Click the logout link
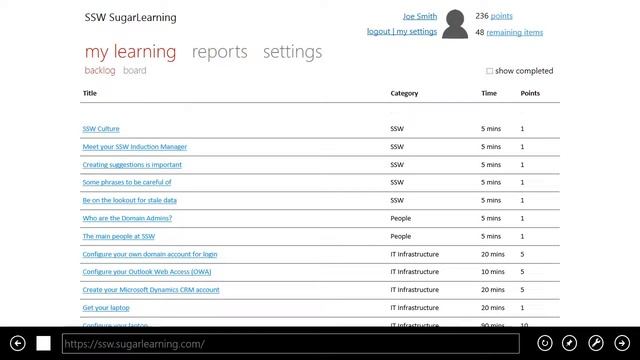The image size is (640, 360). click(378, 31)
